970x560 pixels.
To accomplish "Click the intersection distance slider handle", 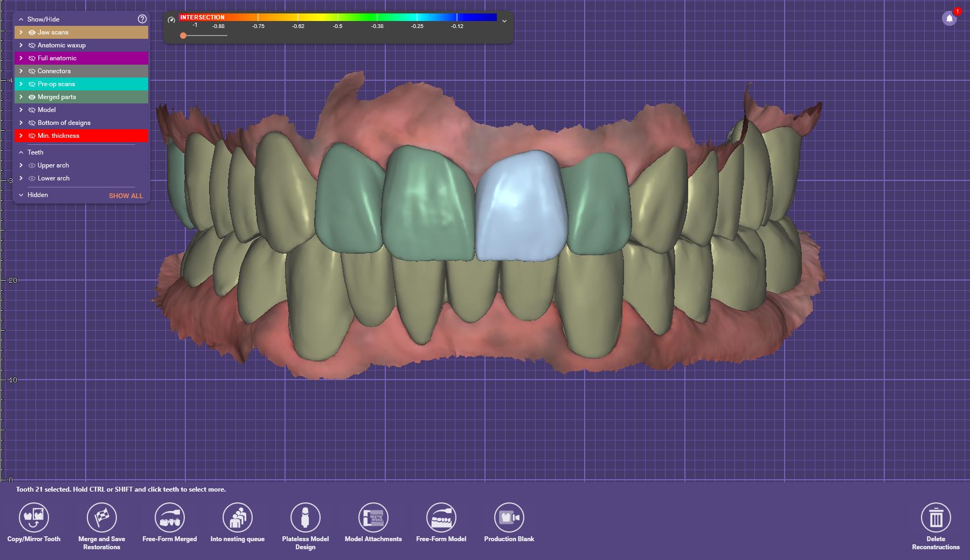I will point(183,36).
